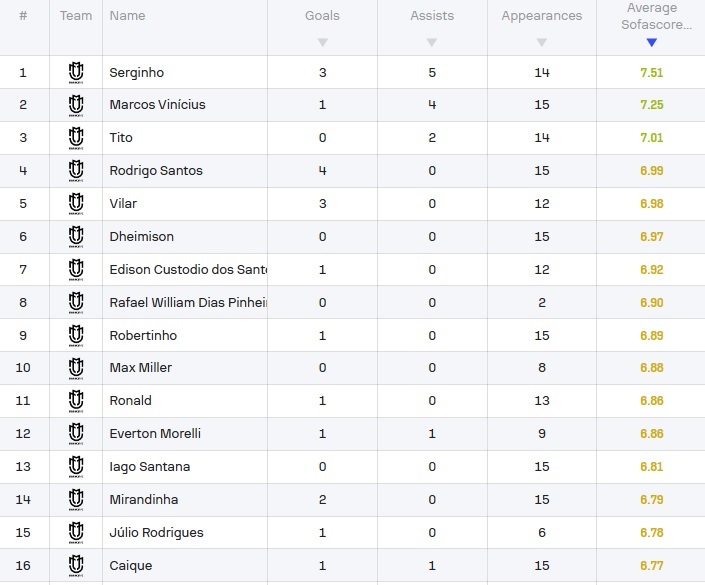Click the Team column header
The width and height of the screenshot is (705, 585).
[76, 16]
